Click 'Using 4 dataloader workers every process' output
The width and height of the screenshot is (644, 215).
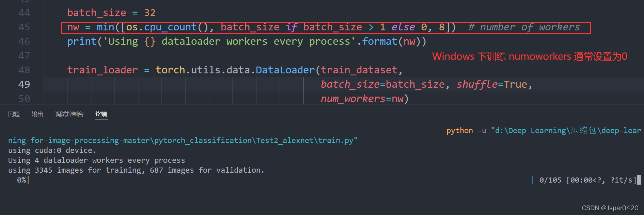point(96,160)
